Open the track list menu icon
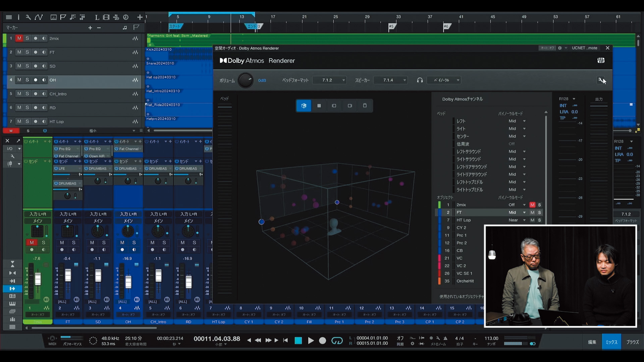The width and height of the screenshot is (644, 362). point(9,17)
